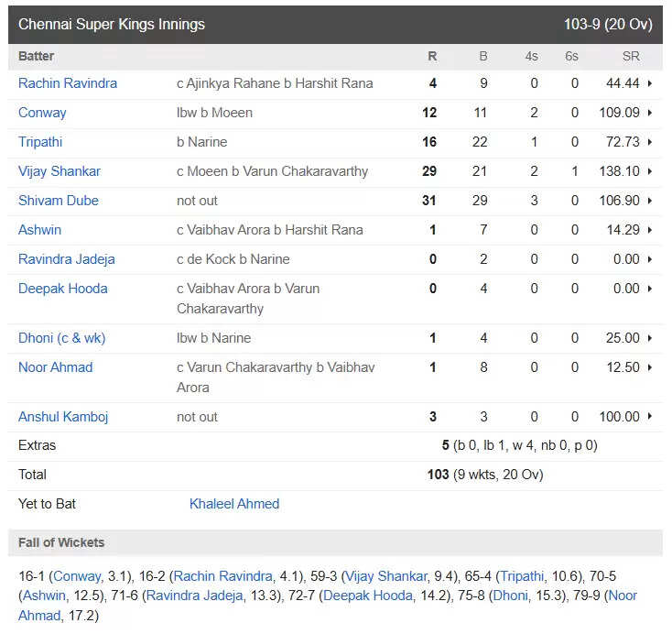This screenshot has height=634, width=672.
Task: Expand Vijay Shankar's row arrow
Action: 650,171
